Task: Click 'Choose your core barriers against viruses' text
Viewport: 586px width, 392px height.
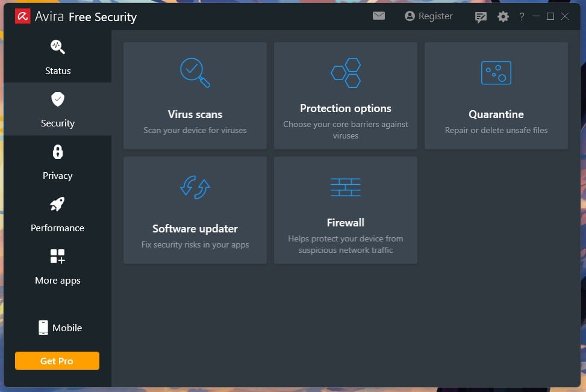Action: pos(346,130)
